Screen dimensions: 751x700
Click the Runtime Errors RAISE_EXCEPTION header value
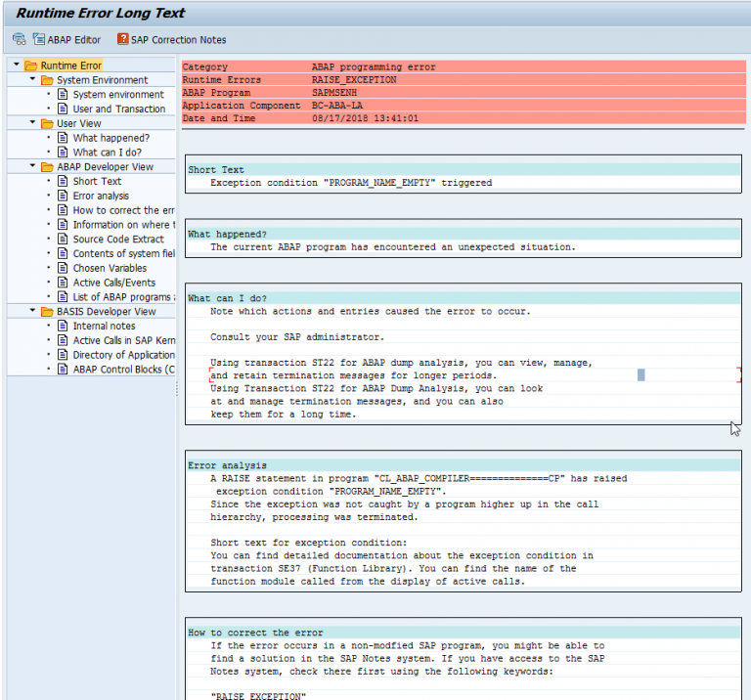click(x=354, y=80)
